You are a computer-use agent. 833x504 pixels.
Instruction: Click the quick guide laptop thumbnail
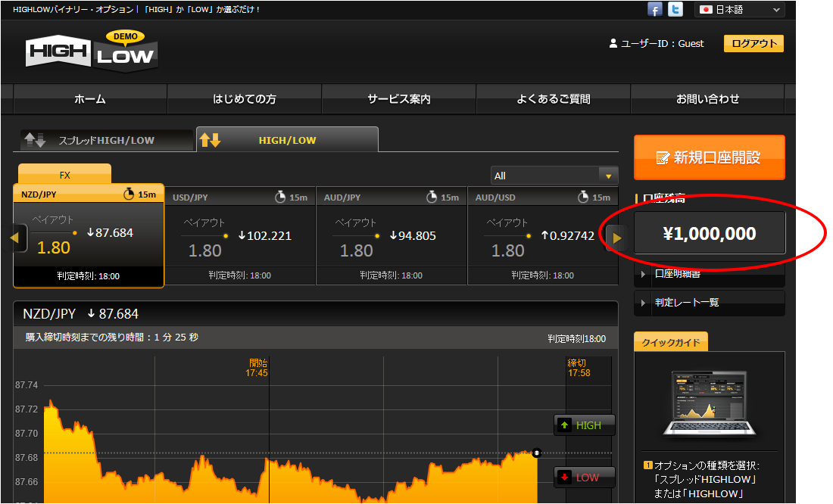coord(709,405)
